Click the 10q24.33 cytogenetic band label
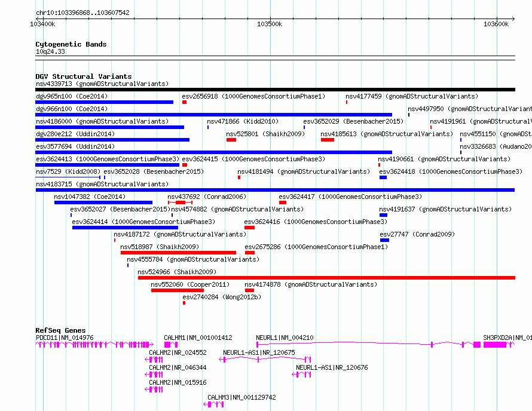The height and width of the screenshot is (411, 532). (51, 51)
